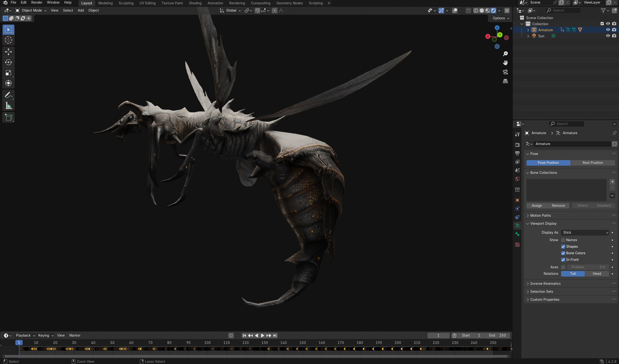This screenshot has height=364, width=619.
Task: Select the Move tool in toolbar
Action: pos(8,52)
